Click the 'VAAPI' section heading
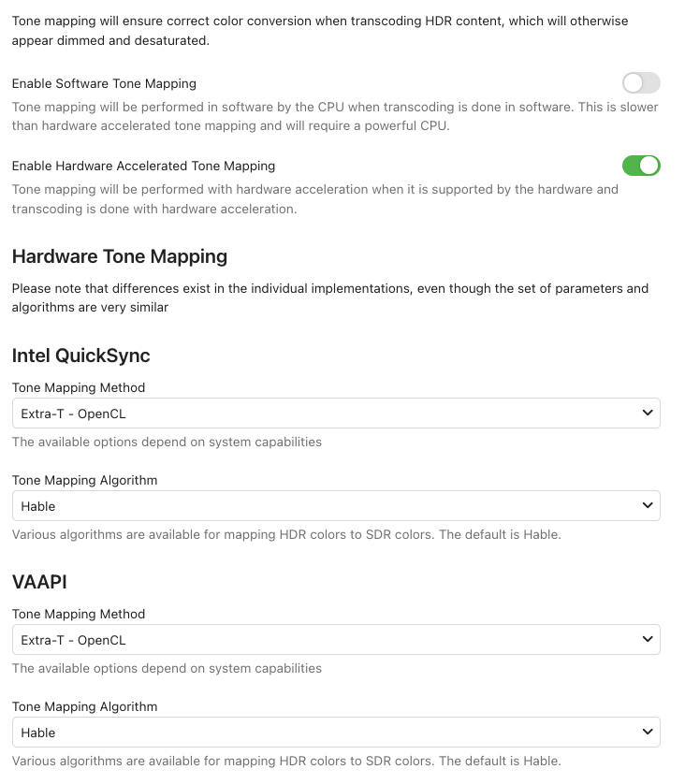The width and height of the screenshot is (685, 784). (x=39, y=582)
